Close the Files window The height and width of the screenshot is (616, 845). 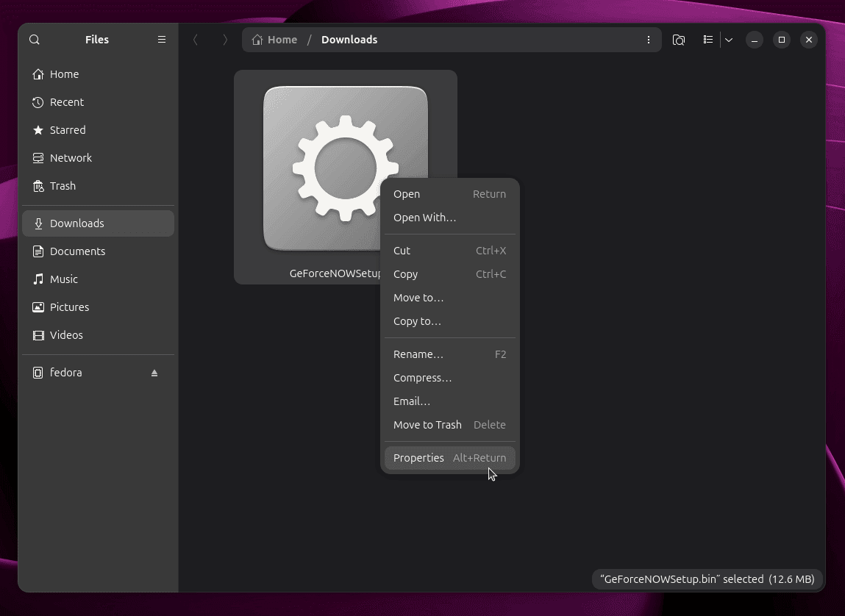coord(809,40)
